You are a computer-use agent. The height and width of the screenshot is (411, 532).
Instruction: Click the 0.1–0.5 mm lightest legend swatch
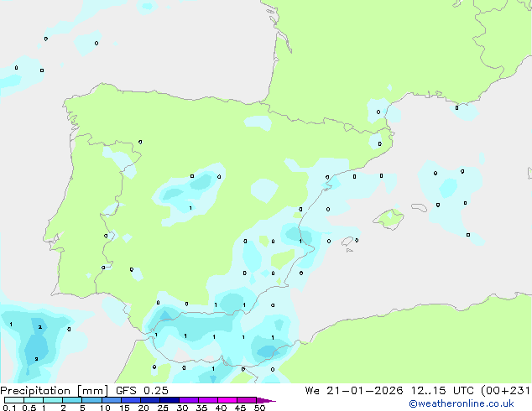(14, 400)
